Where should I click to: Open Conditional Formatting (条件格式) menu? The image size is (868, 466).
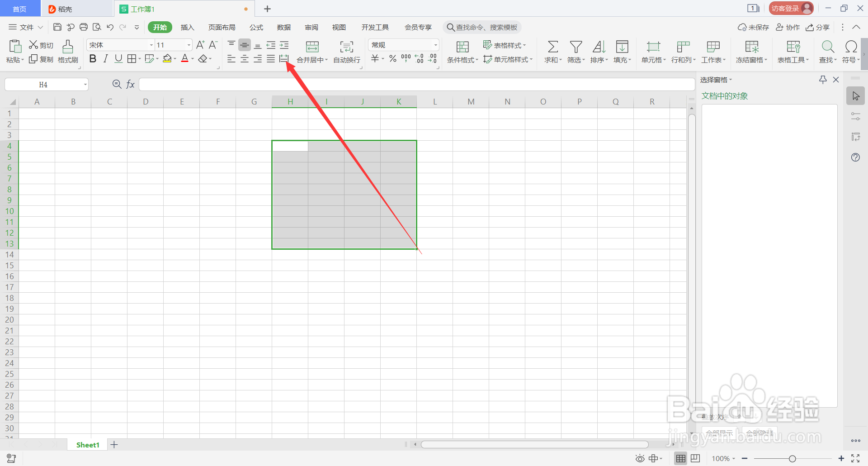[x=462, y=52]
